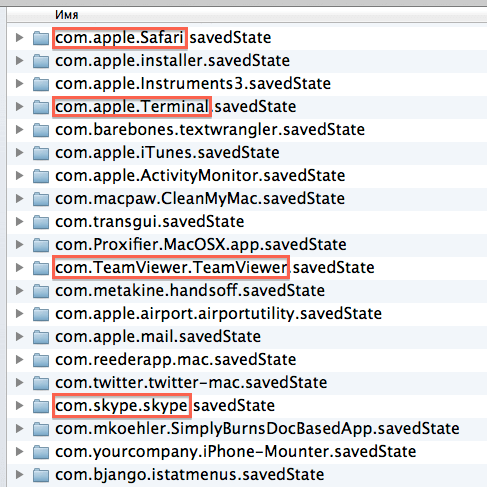Select the com.apple.iTunes.savedState name
The image size is (487, 487).
(x=167, y=153)
